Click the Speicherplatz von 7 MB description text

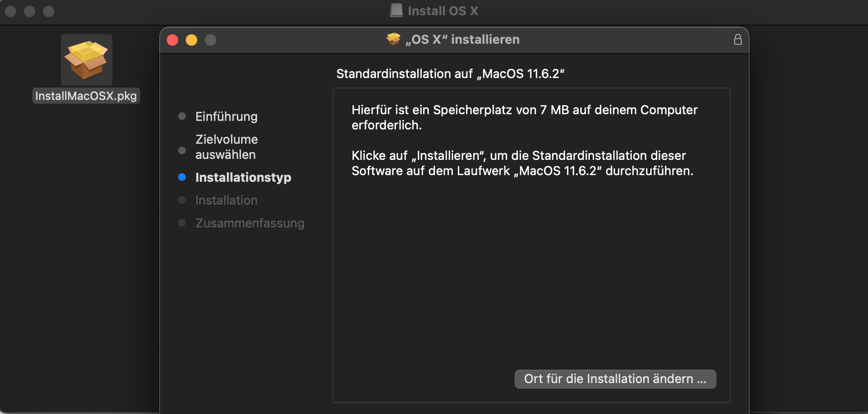pos(524,117)
